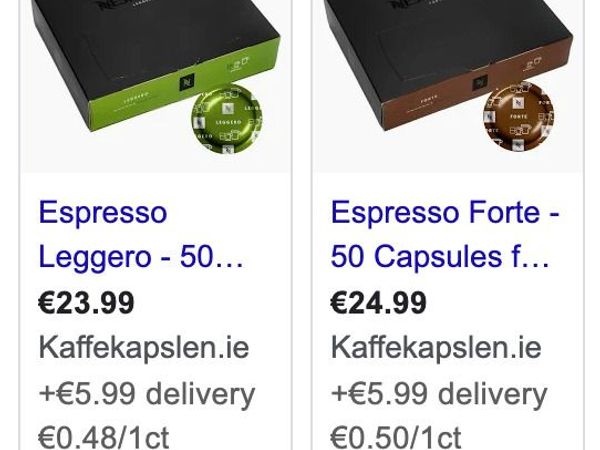Click the green Leggero capsule lid
This screenshot has height=450, width=600.
tap(227, 119)
